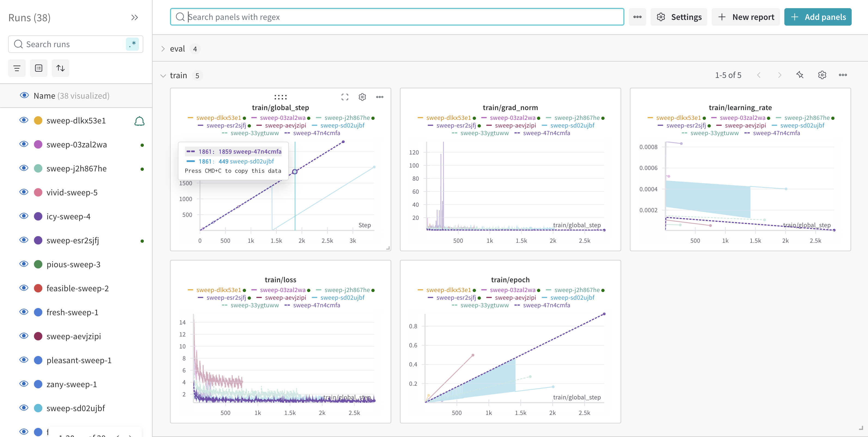The width and height of the screenshot is (868, 437).
Task: Select run sweep-aevjzipi in the list
Action: [x=74, y=336]
